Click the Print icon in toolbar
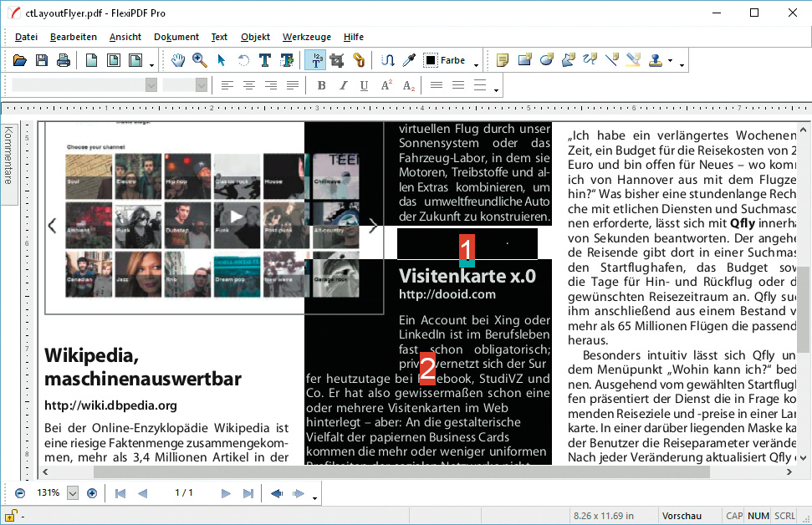 click(64, 60)
